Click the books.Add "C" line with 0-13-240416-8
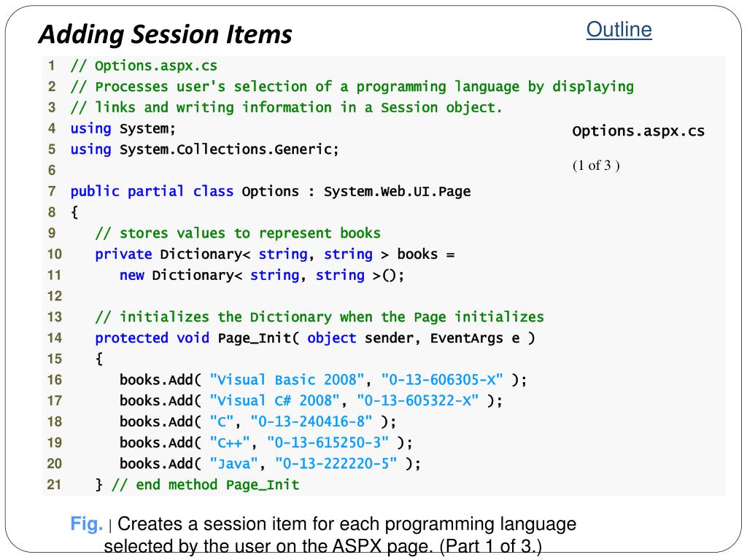This screenshot has height=560, width=747. 258,422
